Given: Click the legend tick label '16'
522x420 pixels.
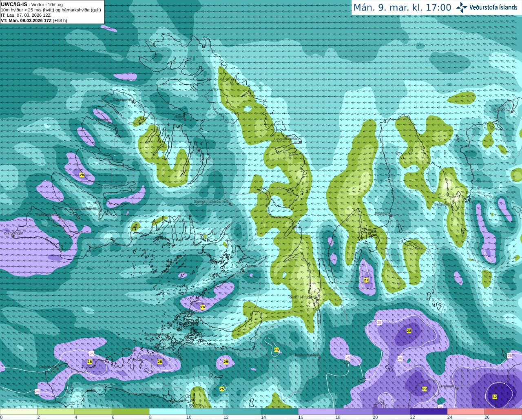Looking at the screenshot, I should (301, 418).
